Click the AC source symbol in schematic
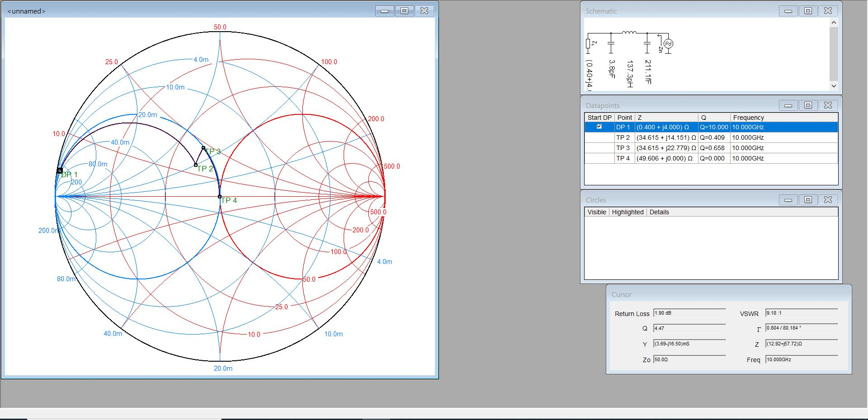The image size is (868, 420). pos(668,44)
